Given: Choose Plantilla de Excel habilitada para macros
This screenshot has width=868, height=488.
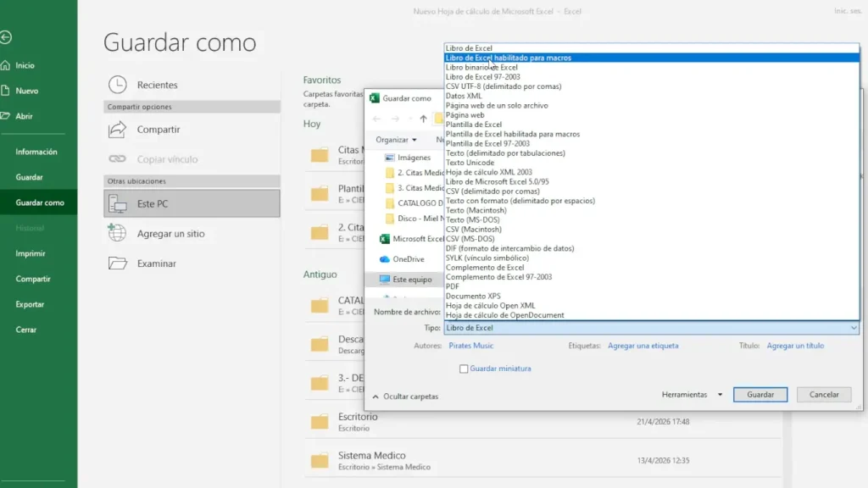Looking at the screenshot, I should click(x=652, y=134).
